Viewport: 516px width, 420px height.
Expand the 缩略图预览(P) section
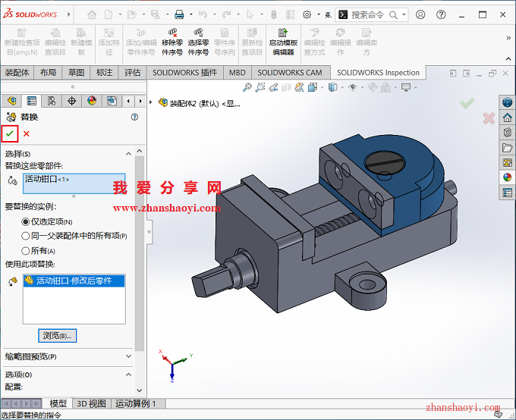128,356
